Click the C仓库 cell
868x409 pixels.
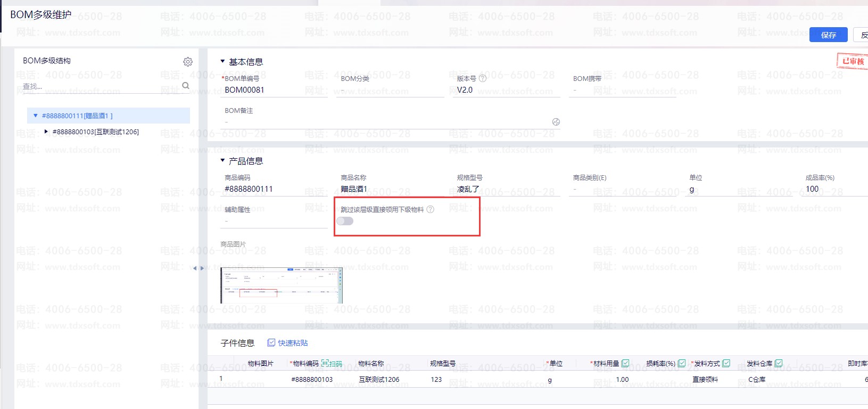[x=757, y=380]
